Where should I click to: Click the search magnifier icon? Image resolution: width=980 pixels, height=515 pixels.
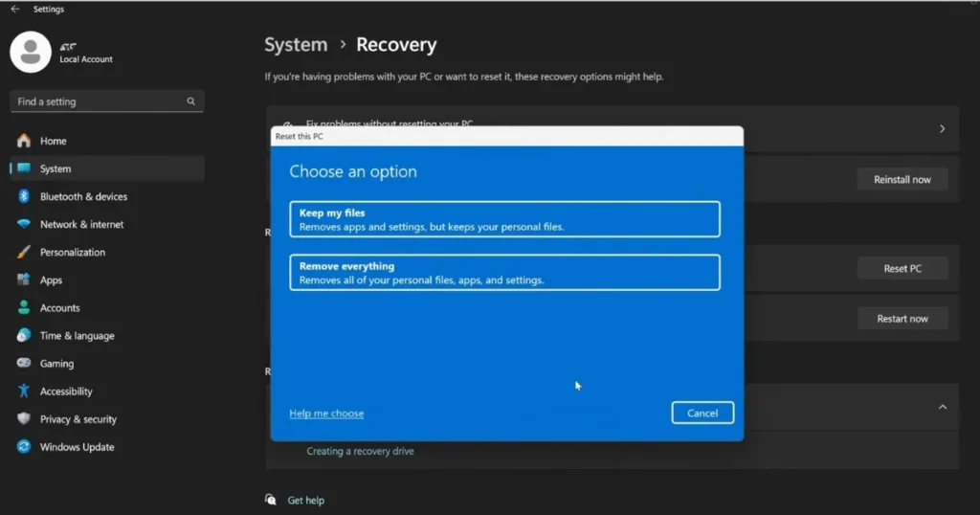pyautogui.click(x=190, y=101)
